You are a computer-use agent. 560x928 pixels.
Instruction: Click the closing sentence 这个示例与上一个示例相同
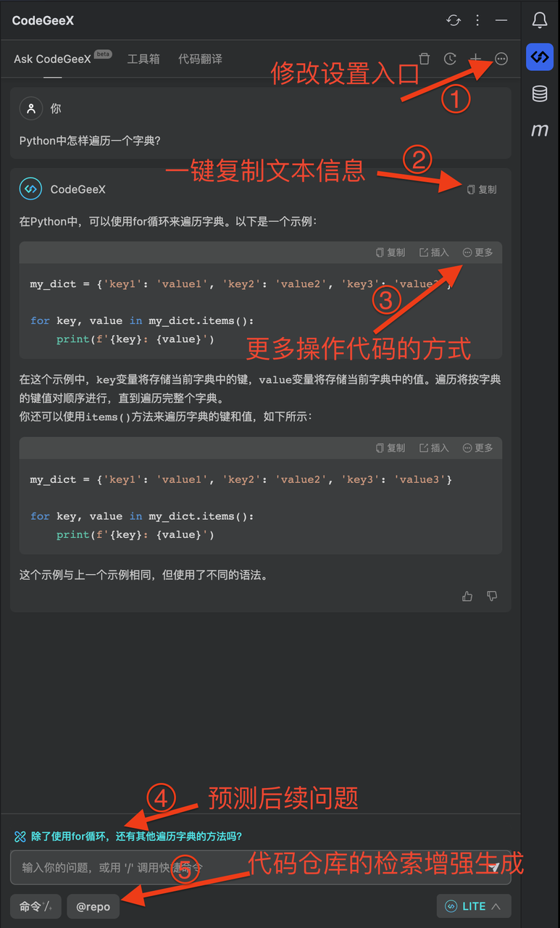tap(144, 576)
